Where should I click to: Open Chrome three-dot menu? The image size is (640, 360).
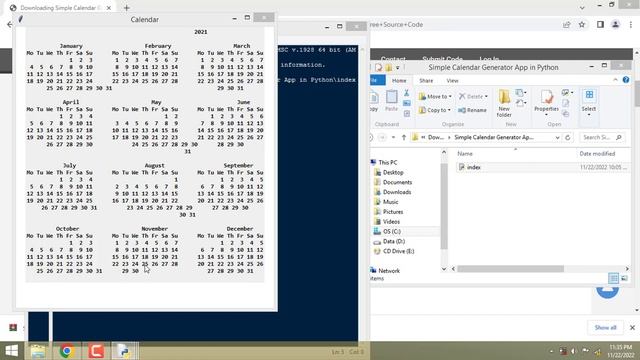630,24
